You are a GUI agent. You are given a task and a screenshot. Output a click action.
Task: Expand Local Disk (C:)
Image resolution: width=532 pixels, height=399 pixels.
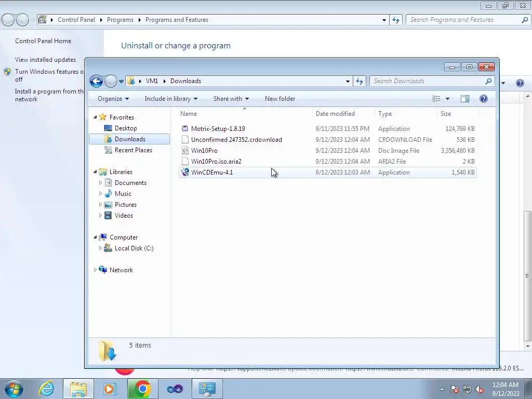[x=100, y=248]
